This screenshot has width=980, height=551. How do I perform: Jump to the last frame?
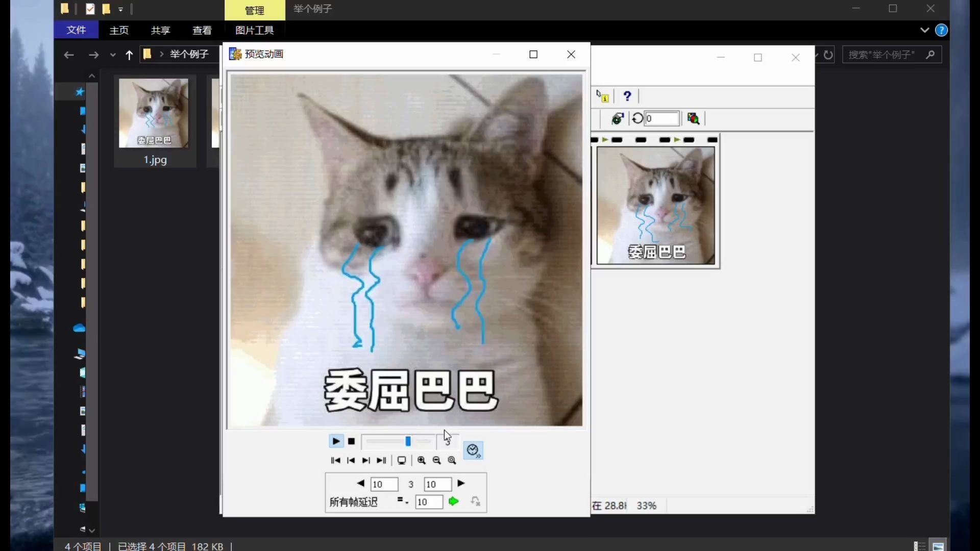(x=381, y=460)
